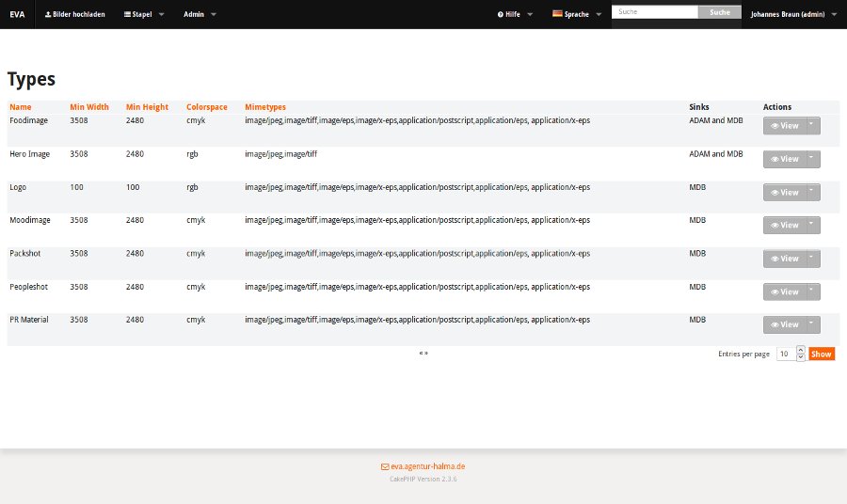
Task: View the Logo type
Action: tap(784, 192)
